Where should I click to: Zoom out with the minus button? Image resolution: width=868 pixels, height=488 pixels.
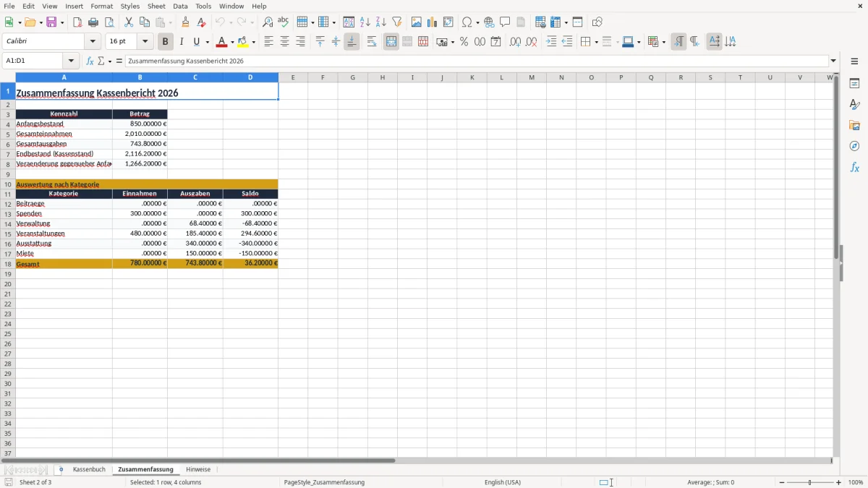pos(782,482)
